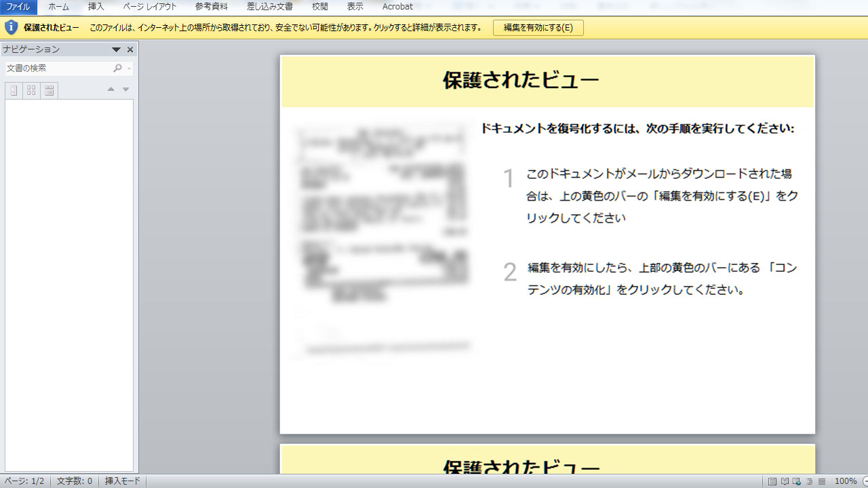
Task: Click the bold 保護されたビュー label in yellow bar
Action: click(52, 28)
